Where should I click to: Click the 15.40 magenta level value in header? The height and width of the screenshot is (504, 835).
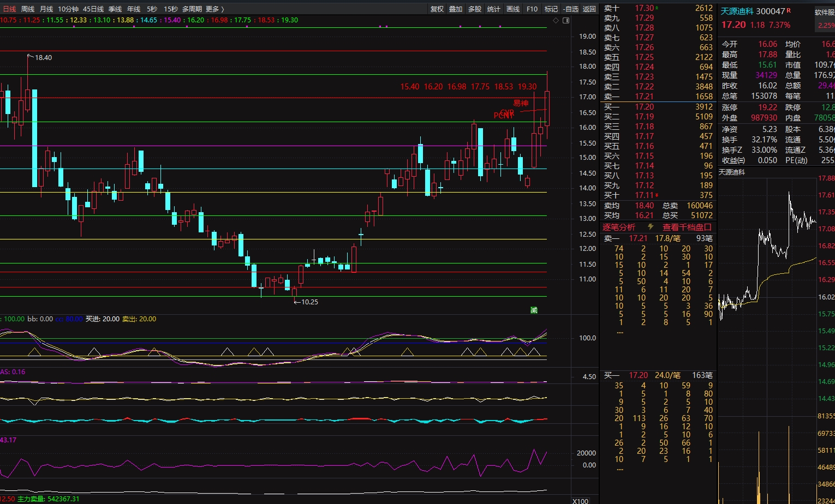click(172, 20)
